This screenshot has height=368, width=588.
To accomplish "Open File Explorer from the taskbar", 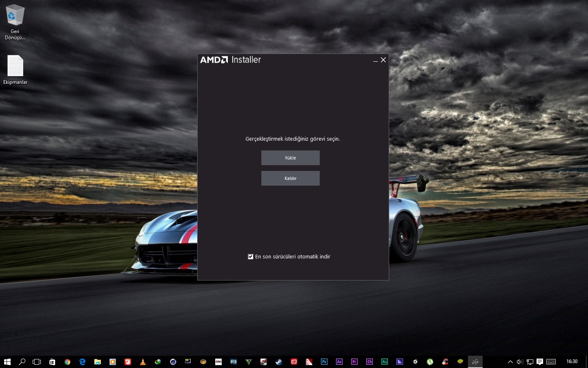I will (x=98, y=362).
